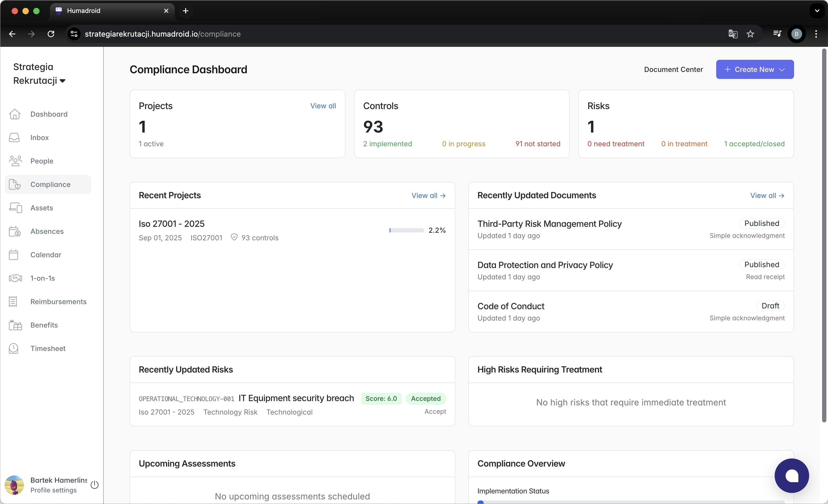Click the Inbox tray icon in sidebar
Image resolution: width=828 pixels, height=504 pixels.
[x=14, y=137]
